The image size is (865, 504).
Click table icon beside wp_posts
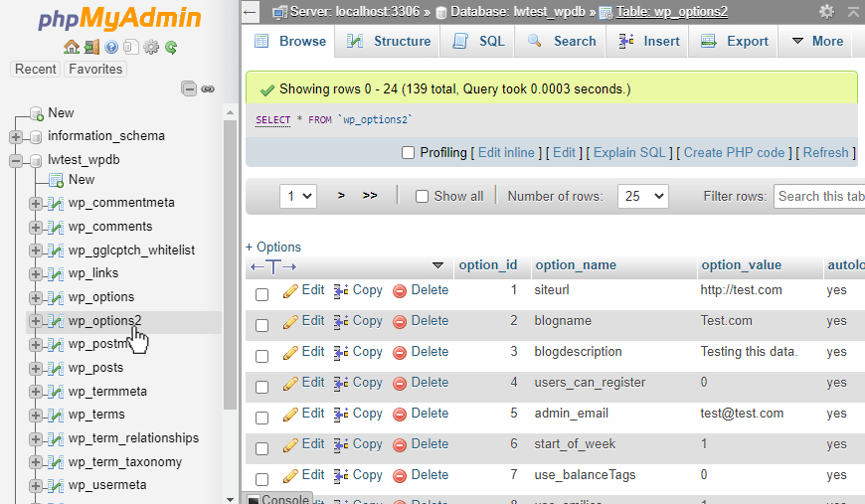55,369
